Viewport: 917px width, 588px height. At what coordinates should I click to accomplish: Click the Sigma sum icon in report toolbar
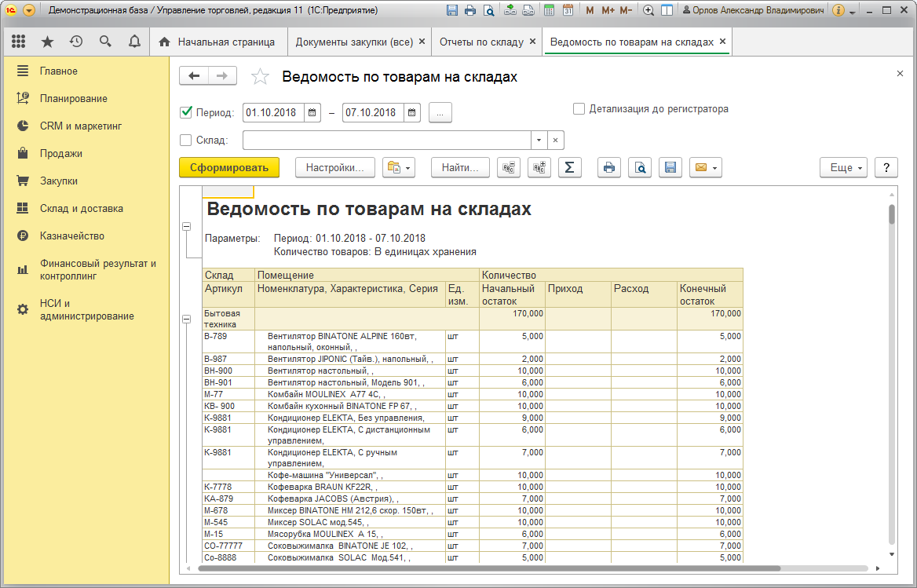(569, 167)
